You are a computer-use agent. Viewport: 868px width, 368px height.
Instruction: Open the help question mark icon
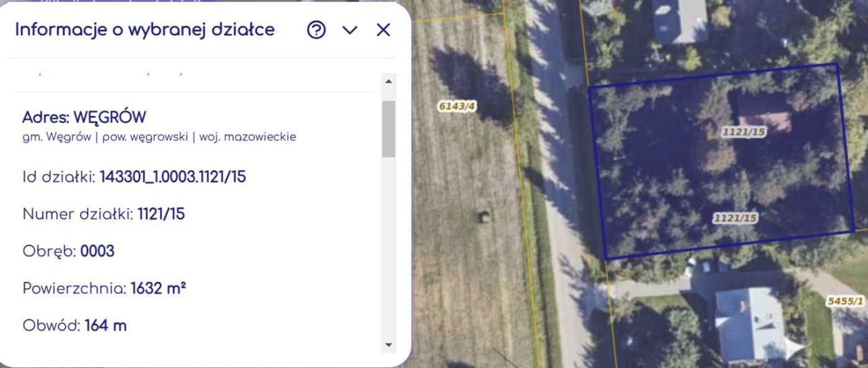[x=317, y=30]
